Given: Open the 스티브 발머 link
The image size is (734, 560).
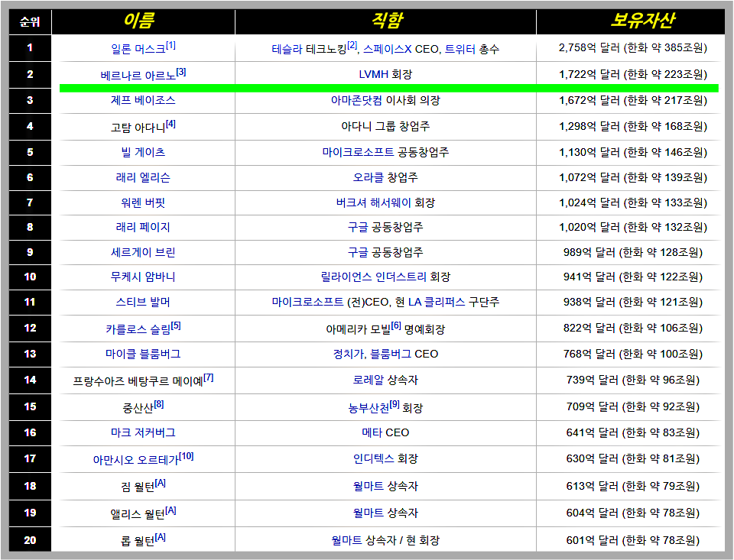Looking at the screenshot, I should (x=143, y=302).
